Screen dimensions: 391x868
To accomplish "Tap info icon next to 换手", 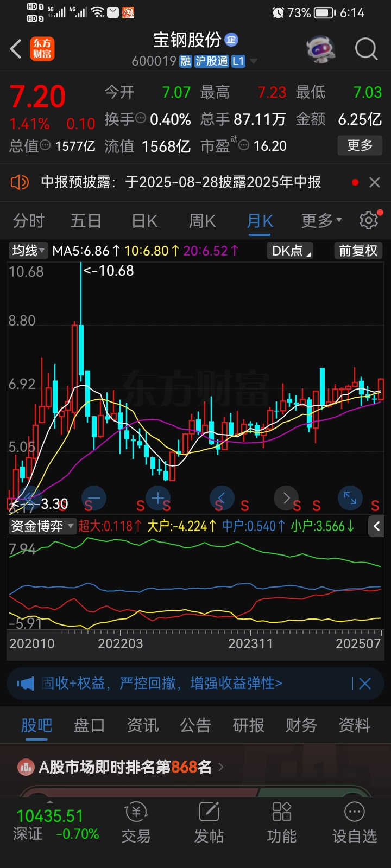I will tap(141, 118).
